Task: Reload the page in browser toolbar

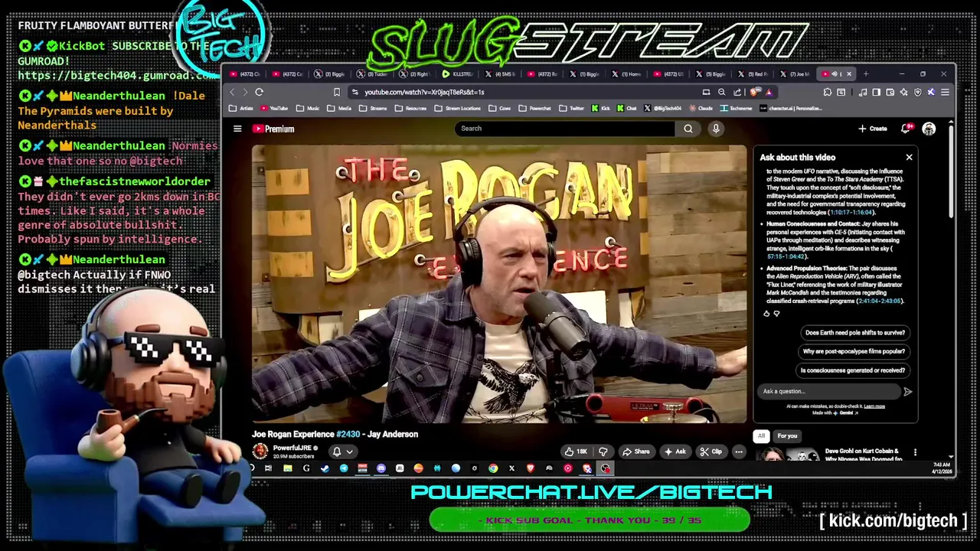Action: coord(259,92)
